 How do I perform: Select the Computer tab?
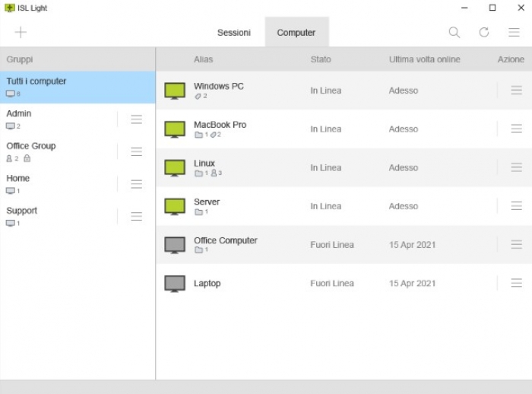pos(296,33)
